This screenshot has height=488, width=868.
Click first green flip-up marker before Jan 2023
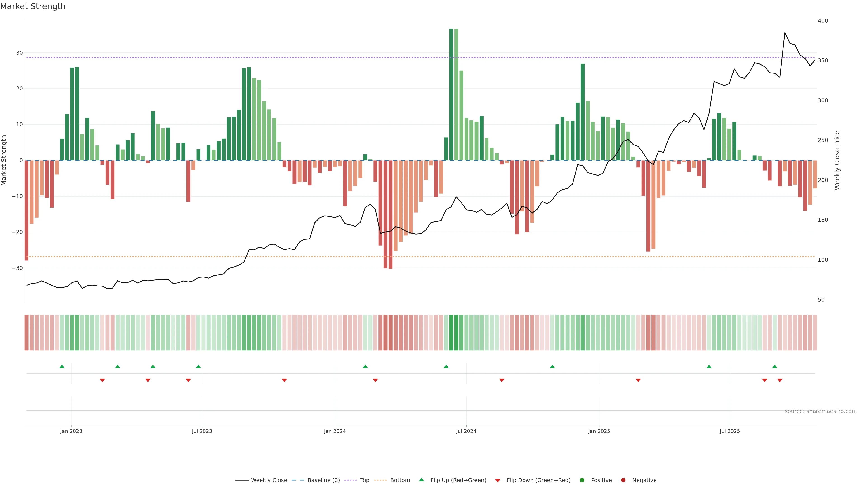point(62,366)
